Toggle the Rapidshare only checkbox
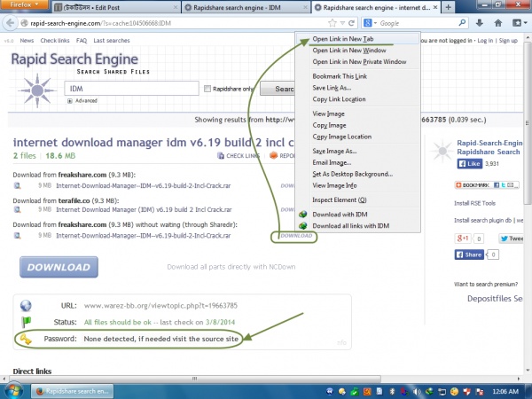 tap(207, 89)
